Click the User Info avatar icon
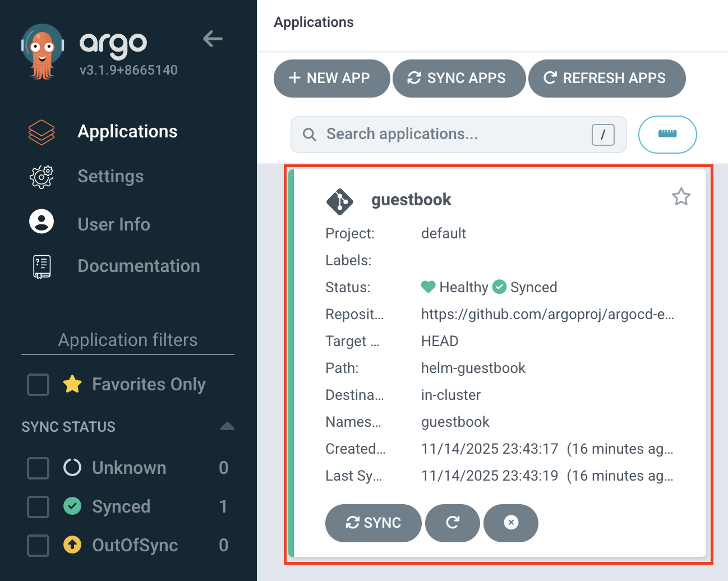Viewport: 728px width, 581px height. [x=42, y=222]
